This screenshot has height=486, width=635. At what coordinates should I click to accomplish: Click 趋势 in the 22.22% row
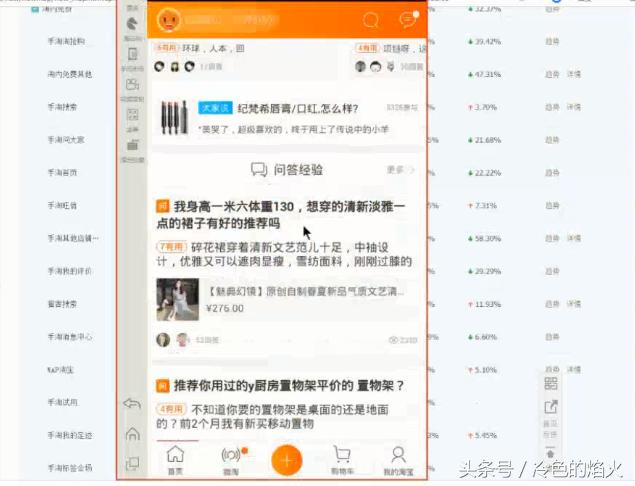coord(552,173)
